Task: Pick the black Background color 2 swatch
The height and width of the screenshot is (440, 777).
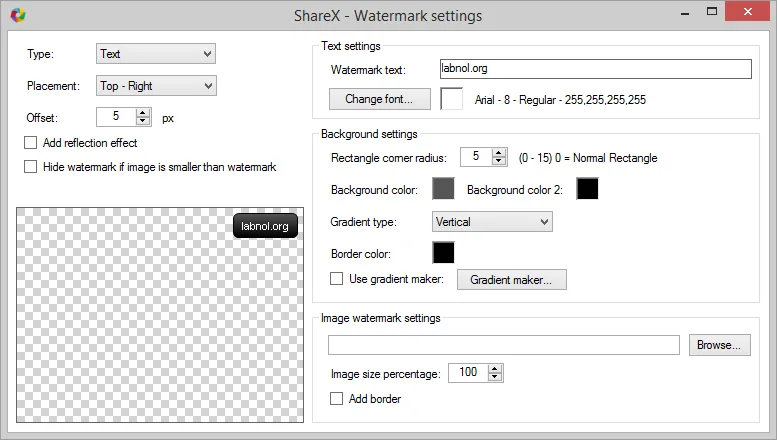Action: point(587,189)
